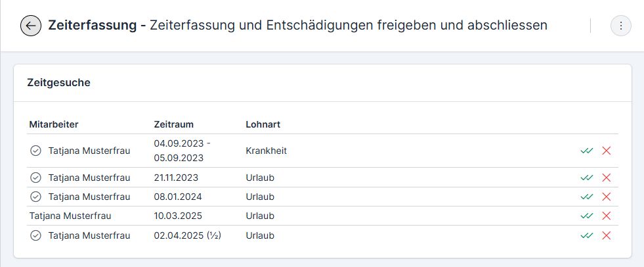Reject the 21.11.2023 Urlaub request

tap(606, 178)
